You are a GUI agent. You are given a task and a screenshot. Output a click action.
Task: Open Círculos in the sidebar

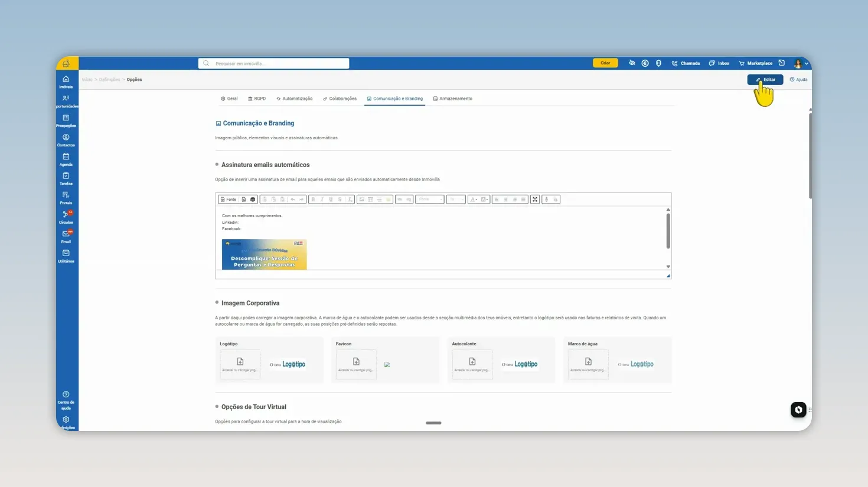tap(66, 218)
